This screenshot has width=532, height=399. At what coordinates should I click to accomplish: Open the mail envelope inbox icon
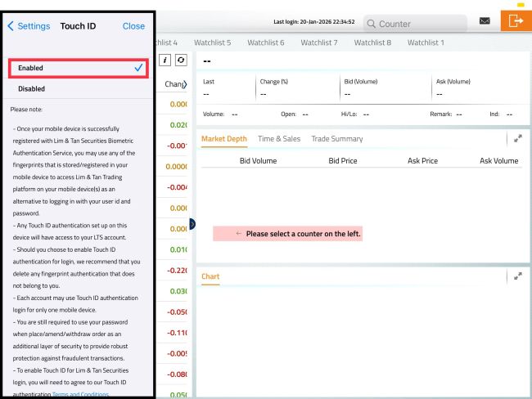[x=485, y=21]
